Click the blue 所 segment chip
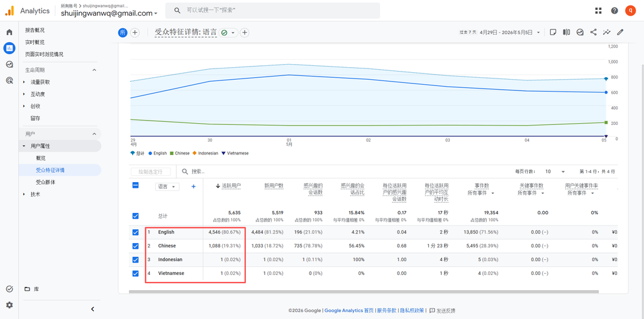Image resolution: width=644 pixels, height=319 pixels. click(123, 33)
